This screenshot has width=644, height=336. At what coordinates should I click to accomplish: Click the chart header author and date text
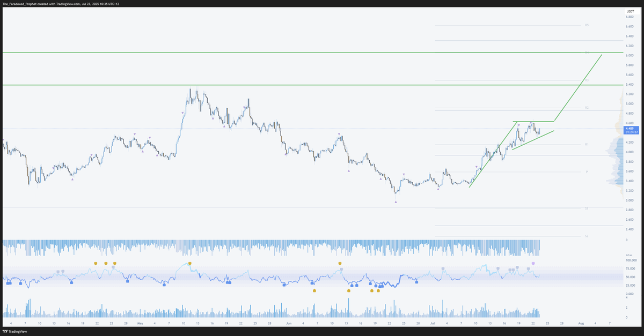tap(61, 4)
